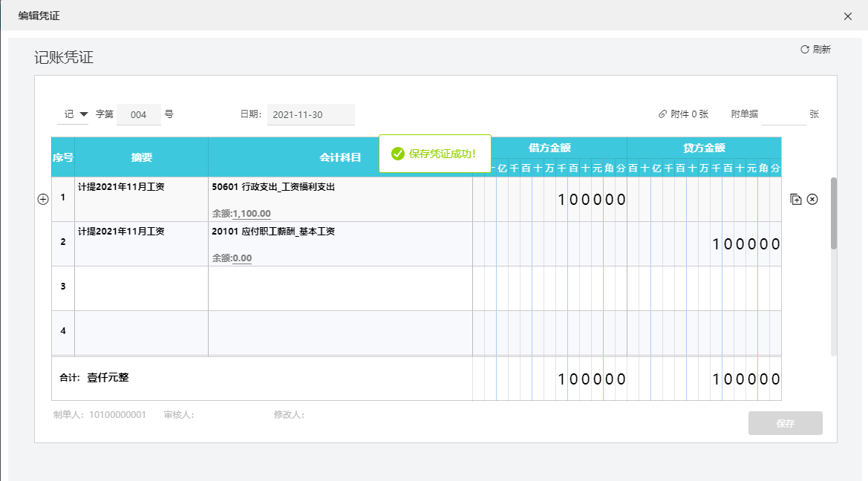
Task: Close the 编辑凭证 dialog
Action: coord(848,16)
